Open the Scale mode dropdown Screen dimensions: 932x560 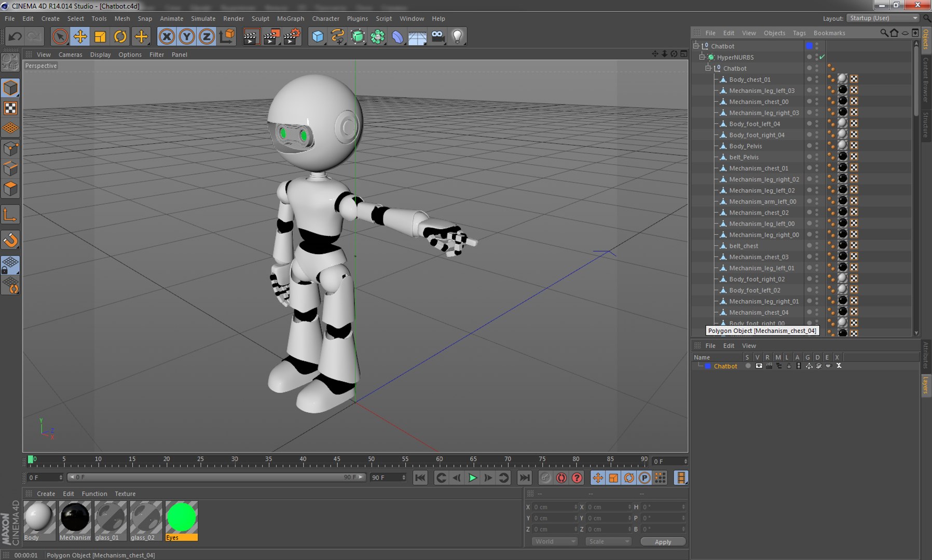tap(608, 541)
